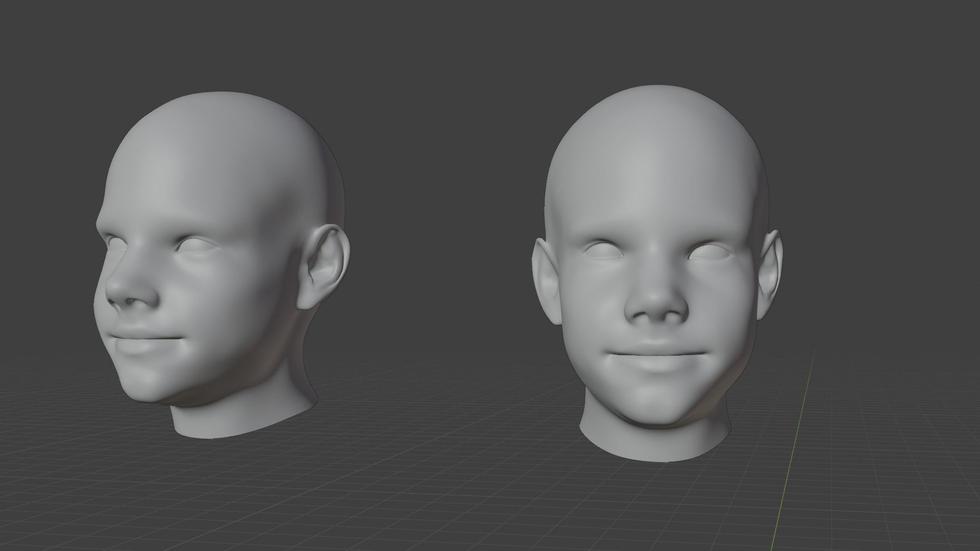Select the front-facing child head model
Image resolution: width=980 pixels, height=551 pixels.
(x=656, y=273)
